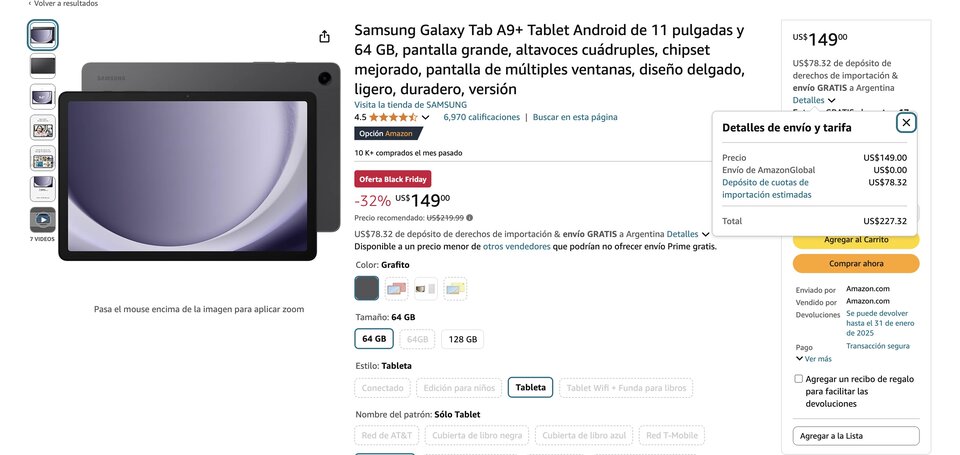Click the star rating icons

click(x=393, y=117)
